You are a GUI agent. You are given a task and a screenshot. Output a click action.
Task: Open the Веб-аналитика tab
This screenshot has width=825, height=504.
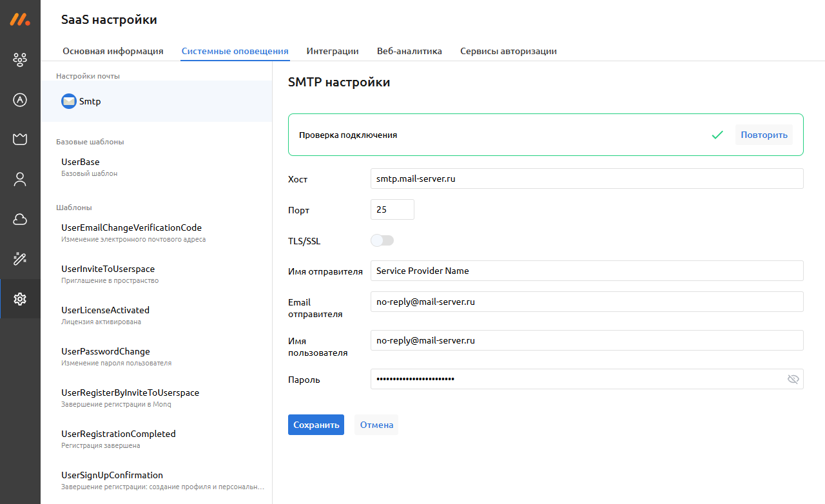(x=409, y=51)
